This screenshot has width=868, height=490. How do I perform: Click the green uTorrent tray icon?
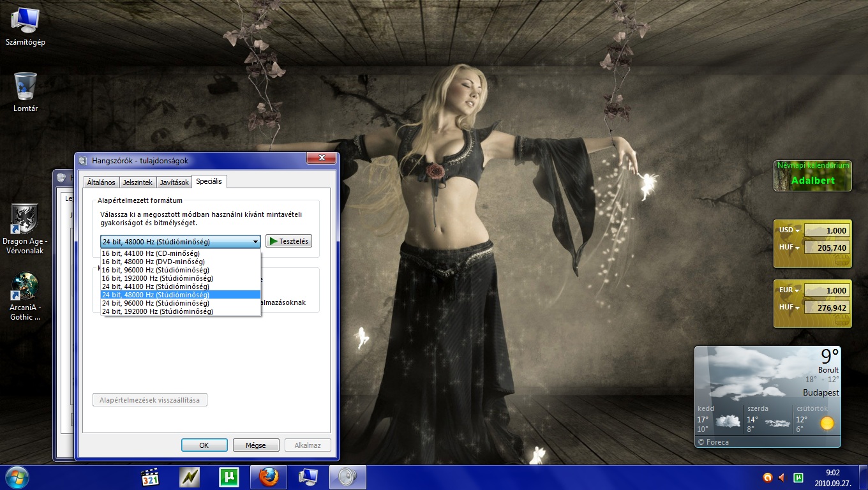(x=798, y=477)
